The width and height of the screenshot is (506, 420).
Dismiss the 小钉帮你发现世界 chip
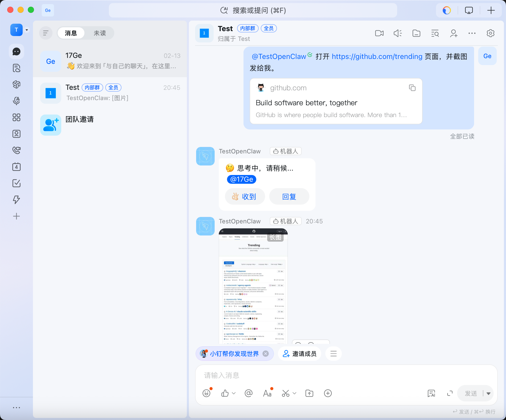coord(266,354)
